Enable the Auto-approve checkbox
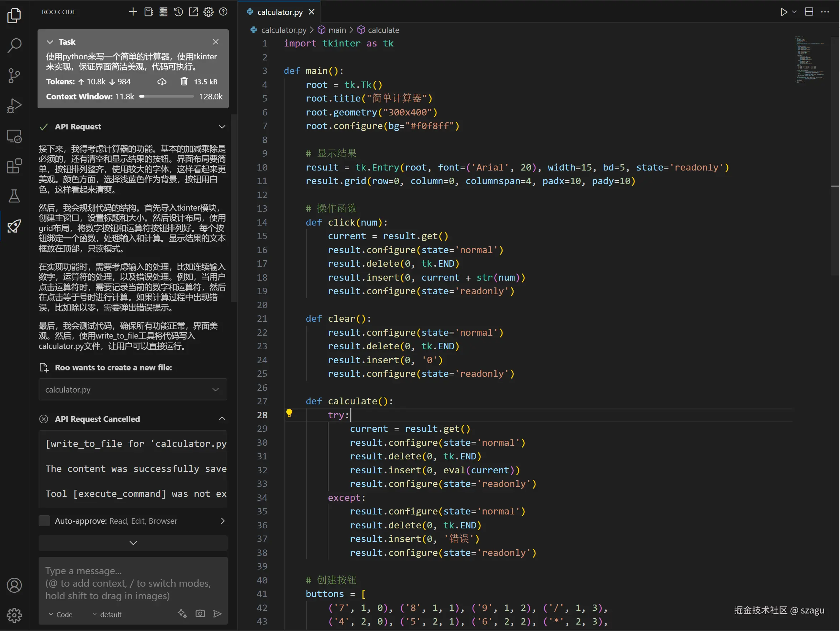Image resolution: width=840 pixels, height=631 pixels. click(x=44, y=521)
